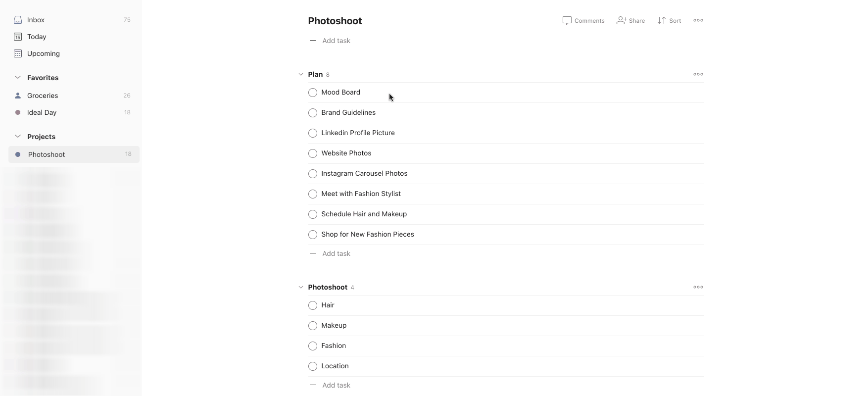868x396 pixels.
Task: Open the Schedule Hair and Makeup task
Action: tap(364, 214)
